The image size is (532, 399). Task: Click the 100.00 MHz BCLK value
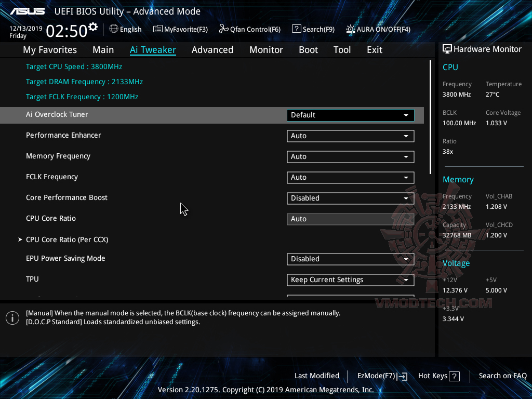pos(459,123)
